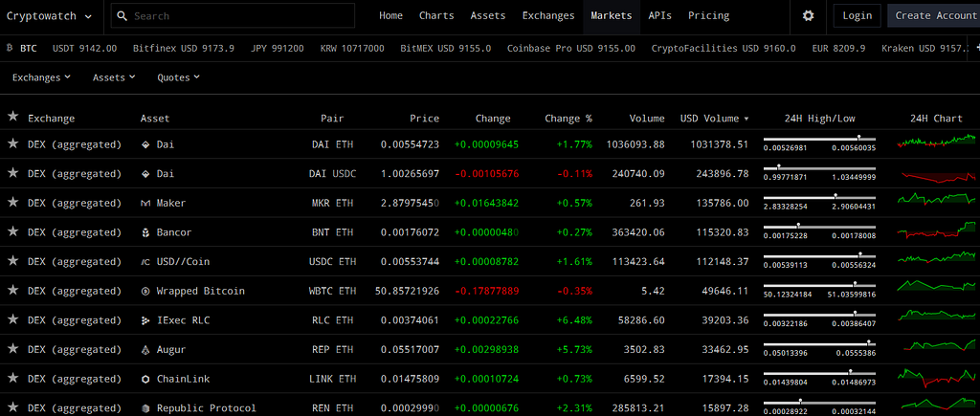980x416 pixels.
Task: Sort by USD Volume column
Action: point(714,118)
